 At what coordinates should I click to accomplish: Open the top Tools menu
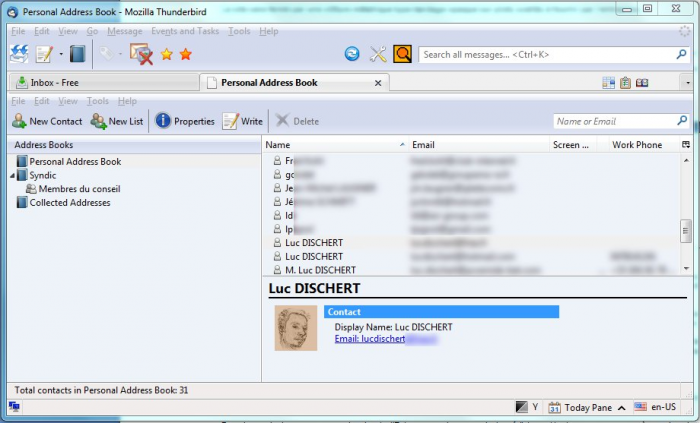[239, 31]
